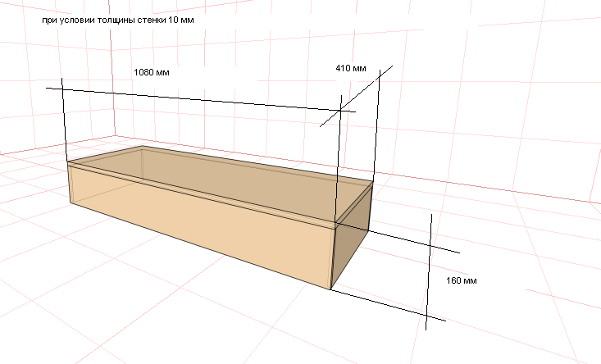Screen dimensions: 601x364
Task: Select the '160 мм' height dimension label
Action: [462, 280]
